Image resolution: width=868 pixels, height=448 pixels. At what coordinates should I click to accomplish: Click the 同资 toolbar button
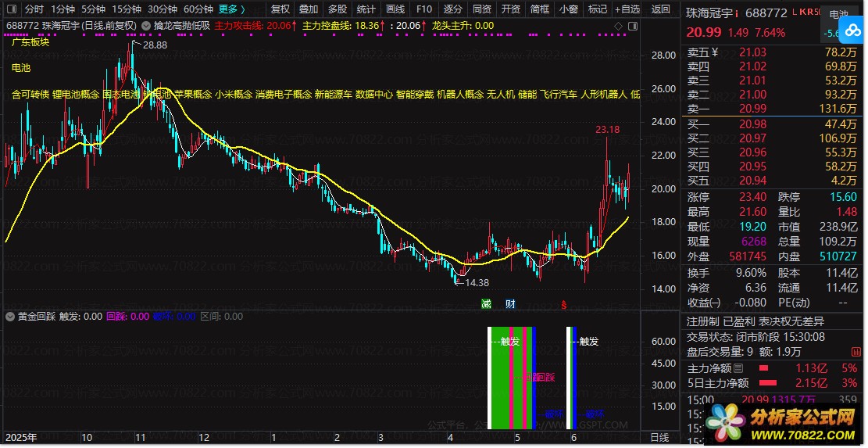481,9
